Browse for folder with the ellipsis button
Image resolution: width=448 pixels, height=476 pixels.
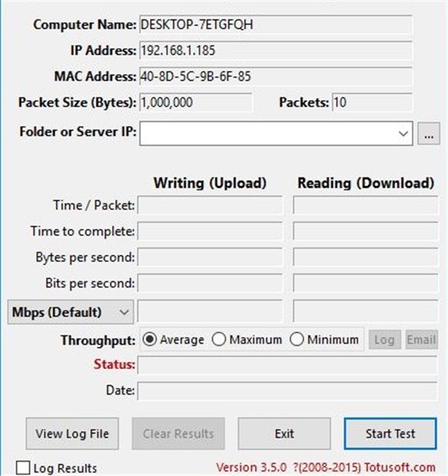tap(429, 134)
